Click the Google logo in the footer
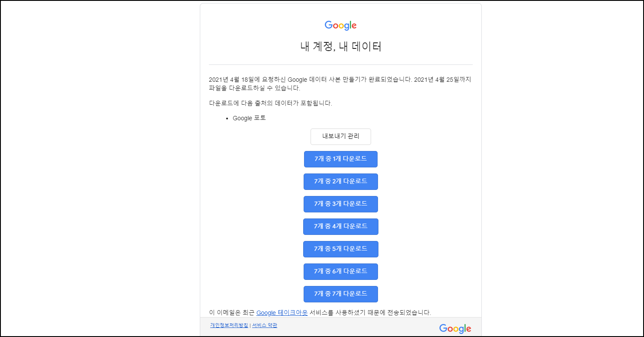The width and height of the screenshot is (644, 337). point(455,329)
